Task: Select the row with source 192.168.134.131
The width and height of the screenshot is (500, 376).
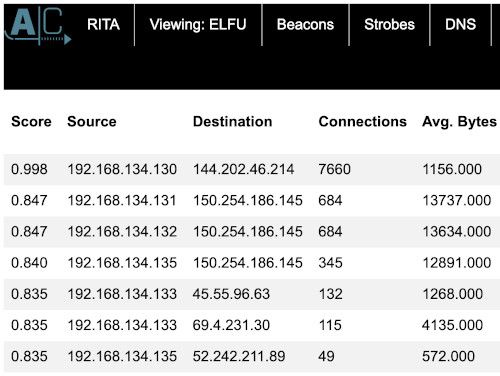Action: [x=252, y=201]
